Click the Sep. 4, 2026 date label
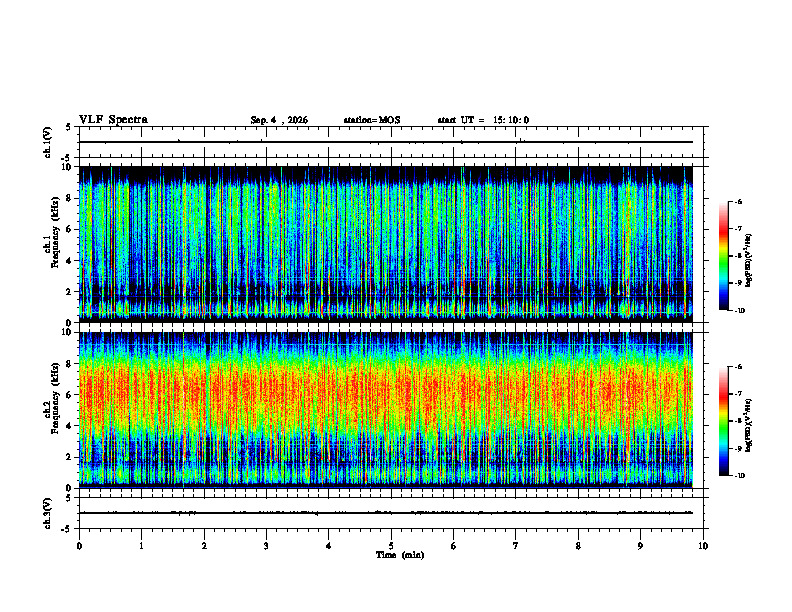This screenshot has height=612, width=792. click(x=279, y=120)
